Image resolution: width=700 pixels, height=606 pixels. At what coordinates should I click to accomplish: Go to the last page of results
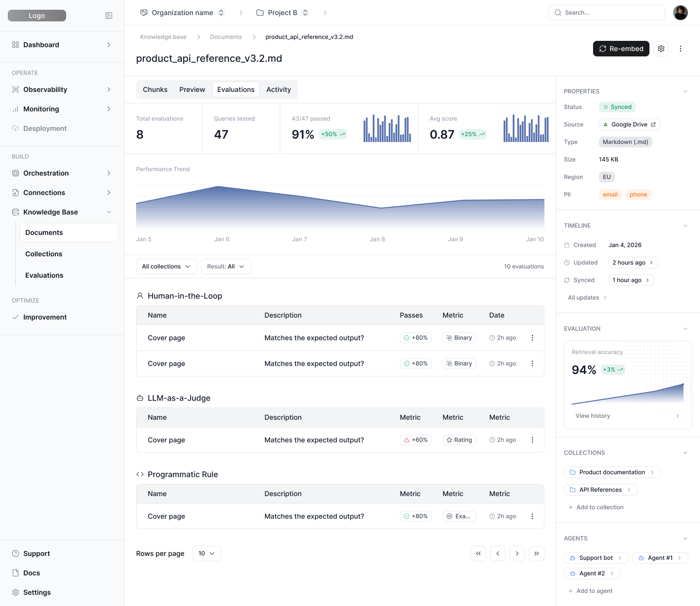click(536, 553)
